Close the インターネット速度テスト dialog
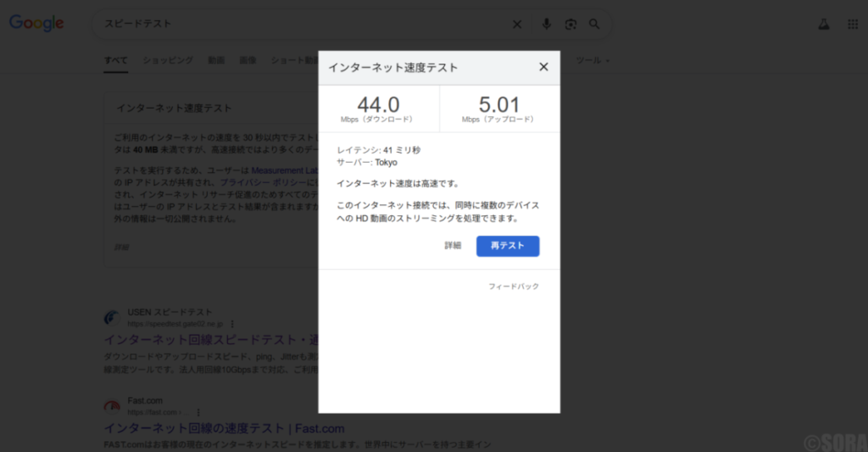Viewport: 868px width, 452px height. [x=543, y=67]
